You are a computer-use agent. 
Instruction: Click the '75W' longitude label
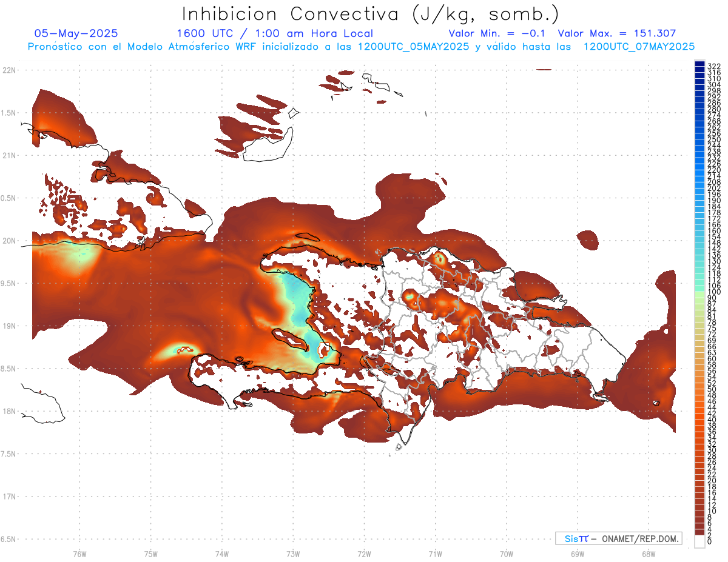pyautogui.click(x=150, y=554)
